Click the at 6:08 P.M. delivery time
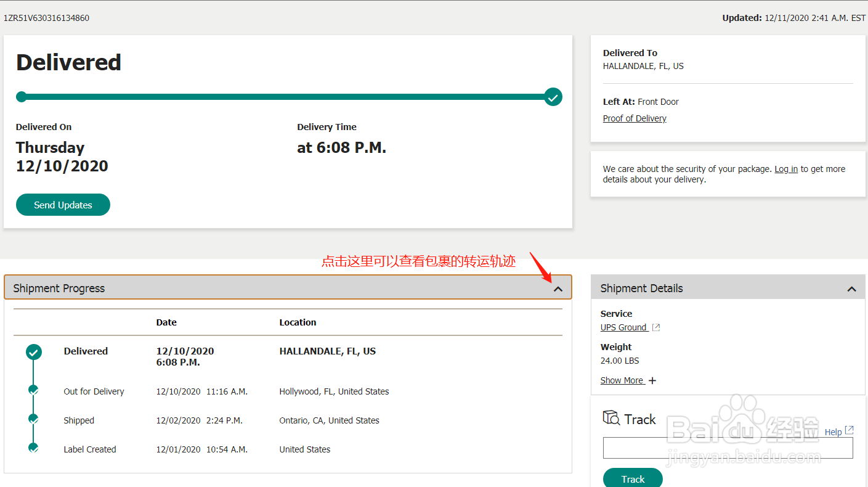868x487 pixels. tap(341, 147)
